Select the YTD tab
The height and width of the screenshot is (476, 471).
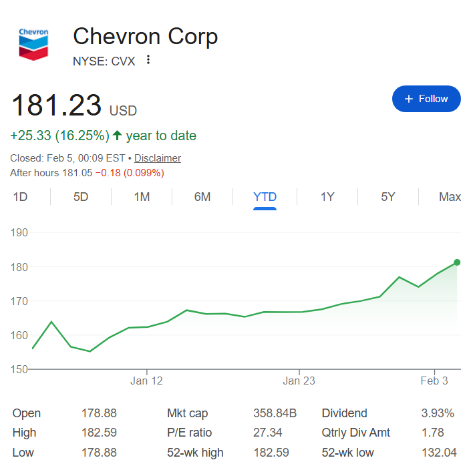[265, 197]
